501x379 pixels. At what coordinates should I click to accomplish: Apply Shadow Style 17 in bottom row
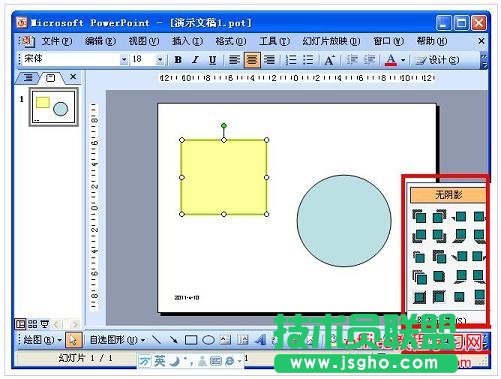point(419,297)
